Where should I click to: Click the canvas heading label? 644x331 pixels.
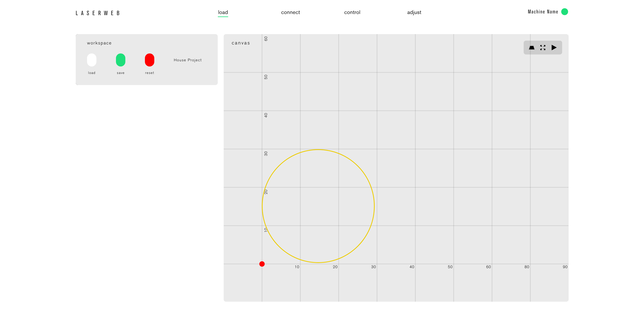pyautogui.click(x=241, y=43)
